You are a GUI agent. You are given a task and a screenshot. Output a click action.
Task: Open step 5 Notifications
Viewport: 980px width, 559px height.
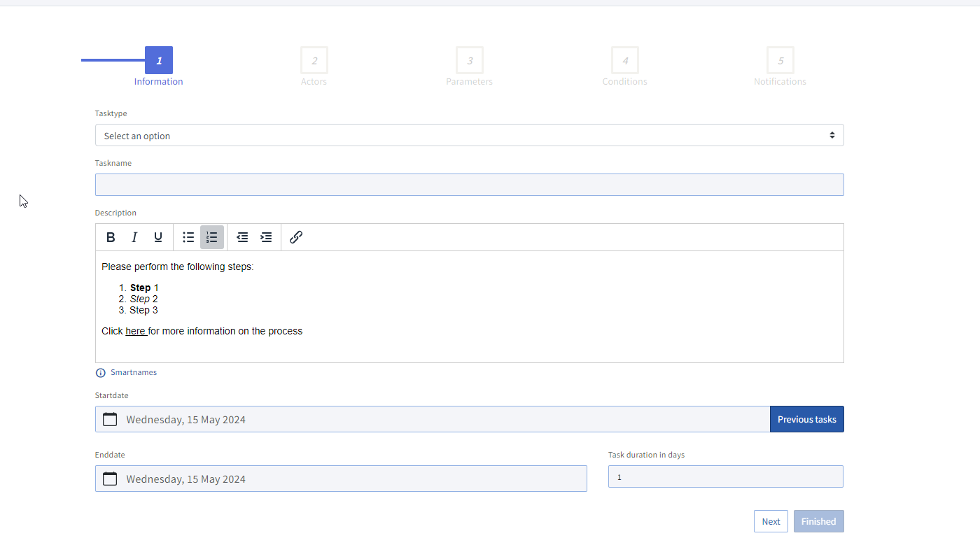click(780, 61)
